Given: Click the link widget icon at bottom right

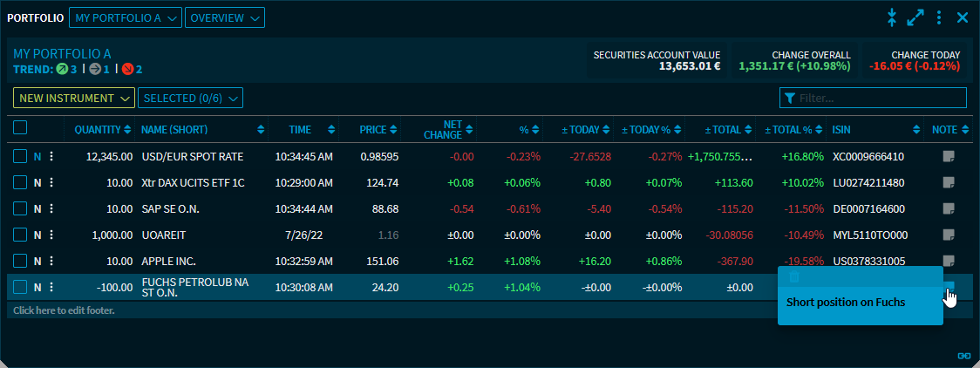Looking at the screenshot, I should (963, 355).
